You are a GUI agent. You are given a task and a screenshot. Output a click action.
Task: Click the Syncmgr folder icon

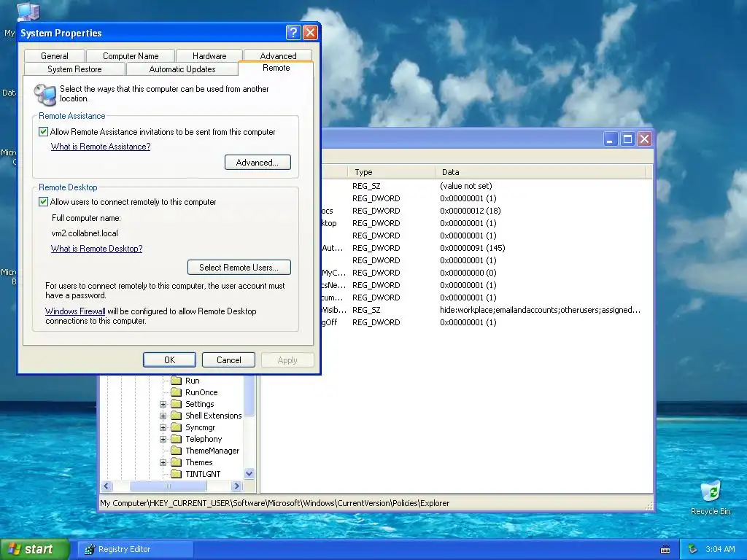[x=177, y=427]
